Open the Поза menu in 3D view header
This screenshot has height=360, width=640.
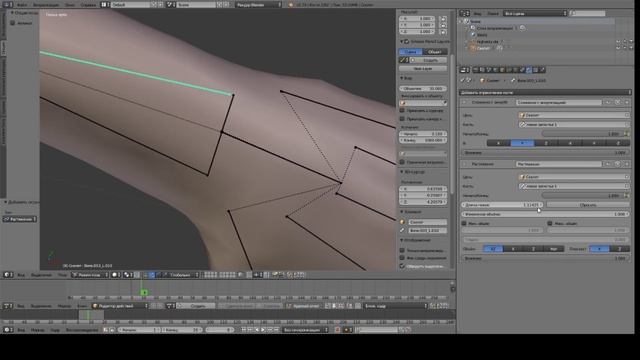coord(62,275)
